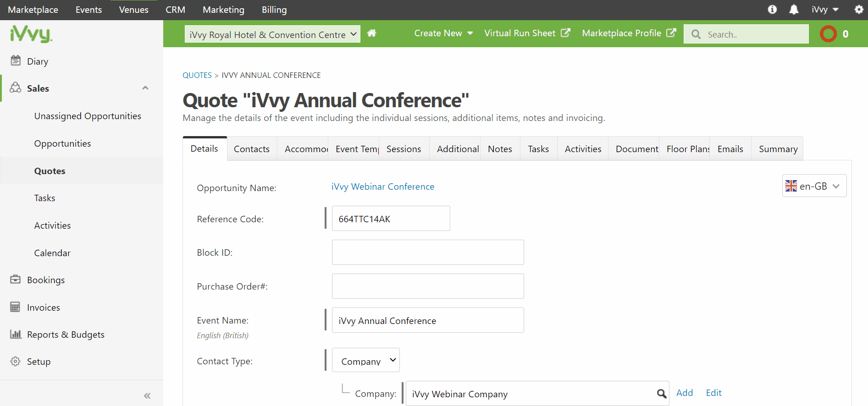Click the red circle notification counter
The image size is (868, 406).
coord(829,34)
